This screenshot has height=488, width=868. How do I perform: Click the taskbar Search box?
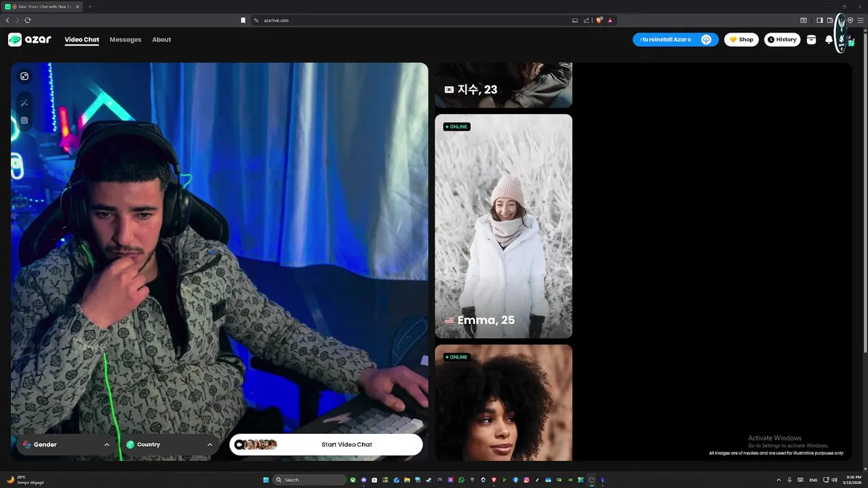pyautogui.click(x=310, y=480)
